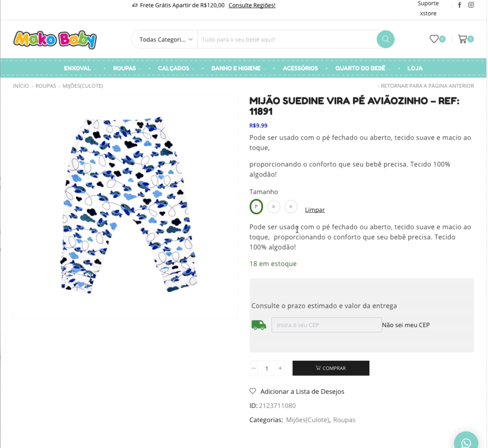The height and width of the screenshot is (448, 488).
Task: Go to the Loja menu item
Action: point(415,68)
